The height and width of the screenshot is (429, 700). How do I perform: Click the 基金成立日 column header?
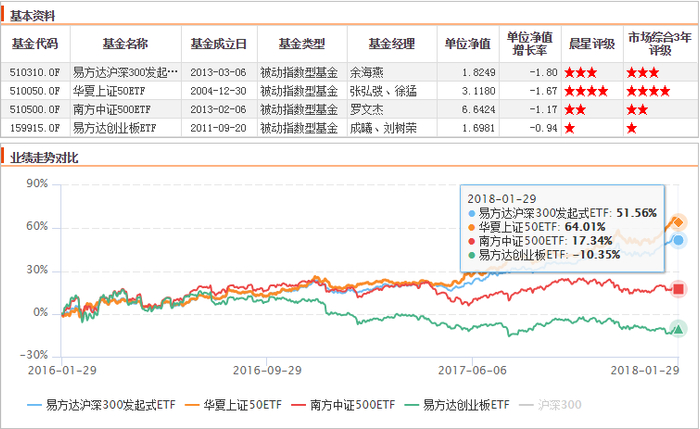[219, 44]
